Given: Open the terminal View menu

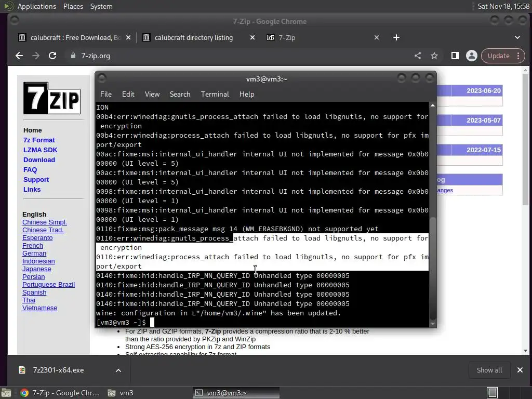Looking at the screenshot, I should pos(152,94).
